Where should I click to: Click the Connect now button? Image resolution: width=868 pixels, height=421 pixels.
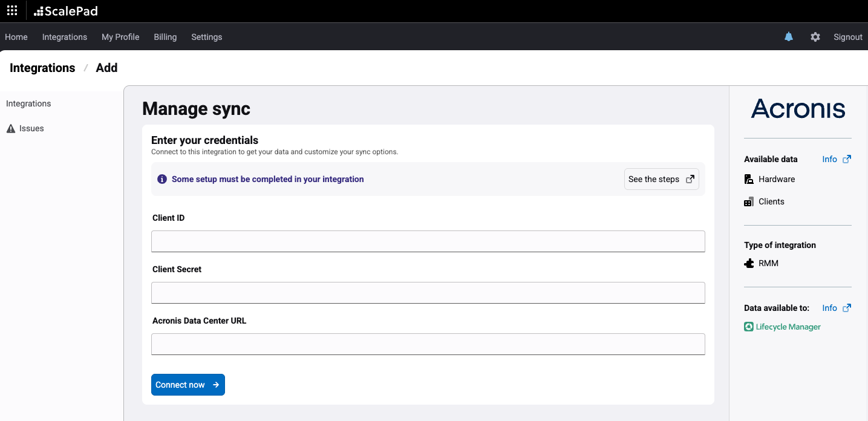point(188,385)
